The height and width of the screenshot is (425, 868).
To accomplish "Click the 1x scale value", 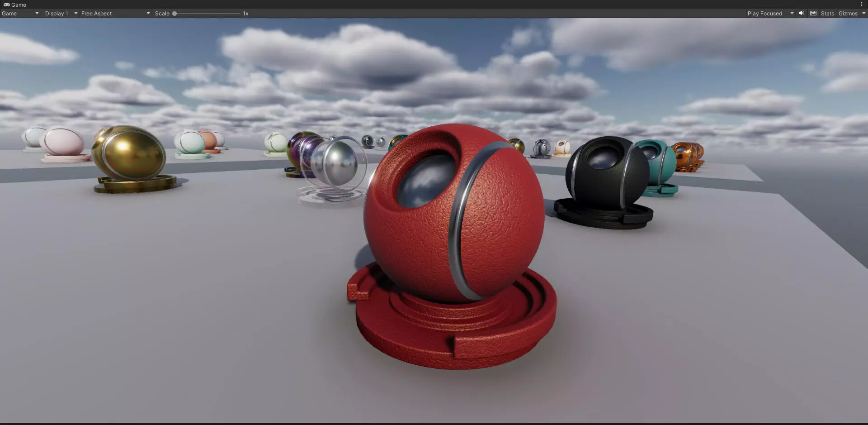I will tap(245, 14).
